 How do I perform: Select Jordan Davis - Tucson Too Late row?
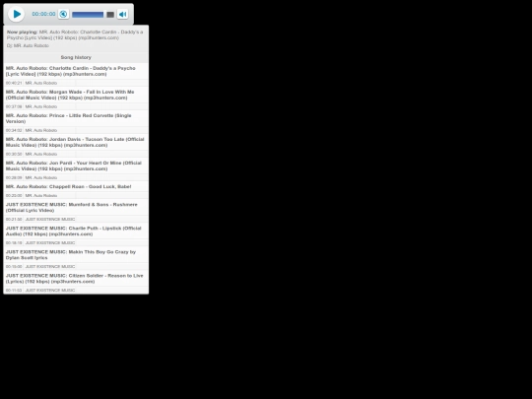pos(76,142)
